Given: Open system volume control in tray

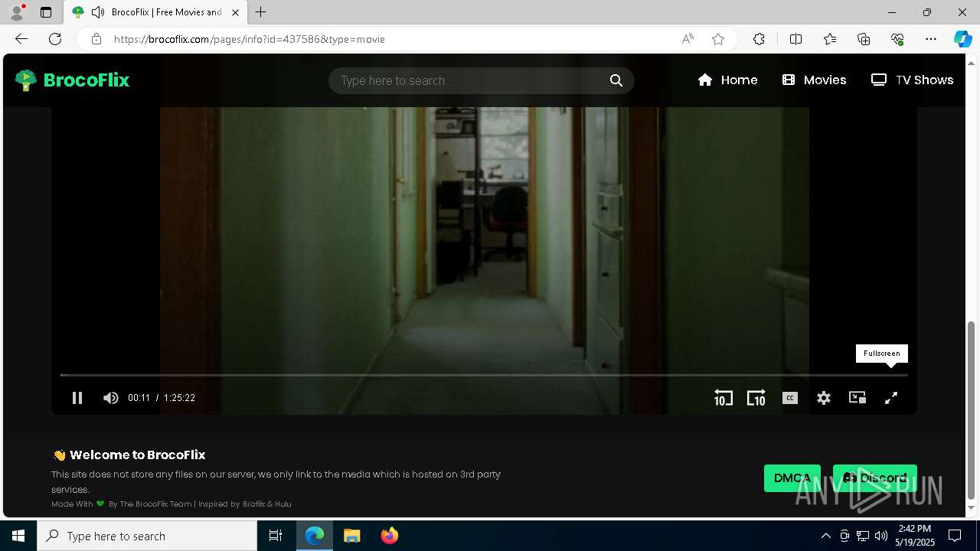Looking at the screenshot, I should pos(881,536).
